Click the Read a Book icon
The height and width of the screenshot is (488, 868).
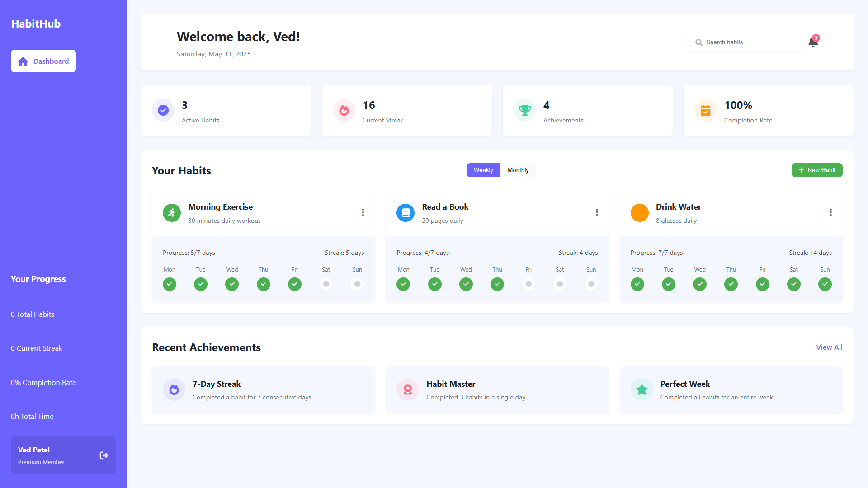(406, 213)
